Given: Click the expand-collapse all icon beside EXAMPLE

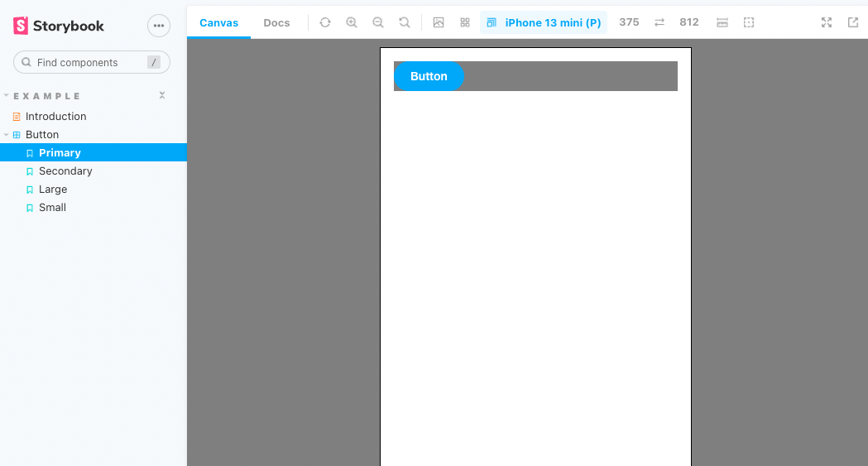Looking at the screenshot, I should (162, 95).
